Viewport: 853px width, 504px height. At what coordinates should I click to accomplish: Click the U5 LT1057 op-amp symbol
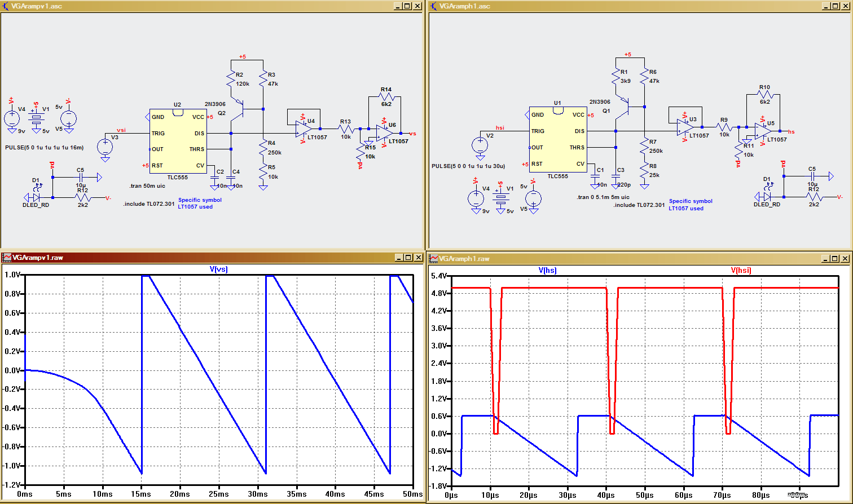[763, 131]
